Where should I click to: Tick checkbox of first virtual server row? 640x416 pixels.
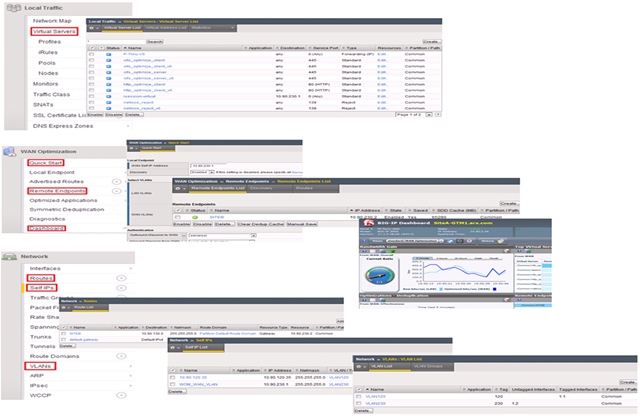point(91,54)
